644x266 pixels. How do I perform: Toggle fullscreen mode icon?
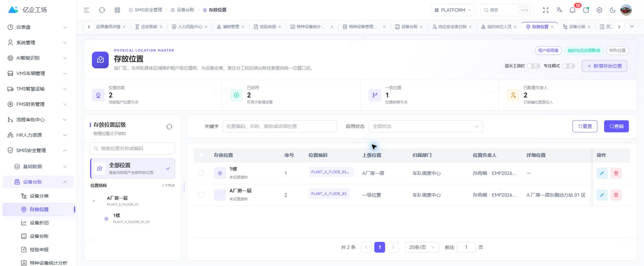click(546, 10)
